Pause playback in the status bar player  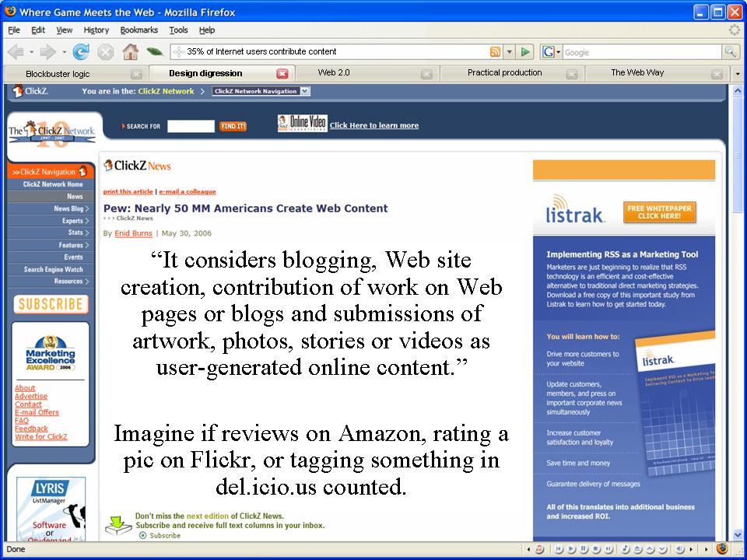tap(584, 550)
